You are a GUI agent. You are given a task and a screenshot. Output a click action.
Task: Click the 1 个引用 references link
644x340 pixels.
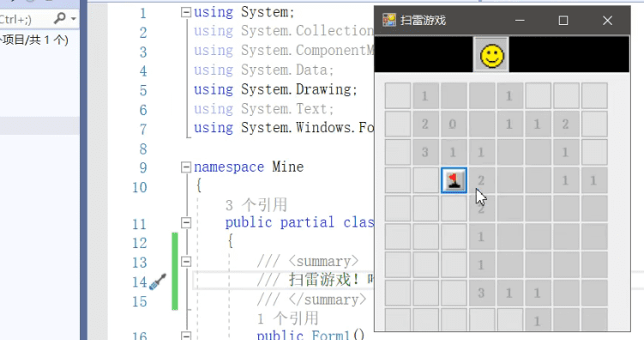(287, 319)
